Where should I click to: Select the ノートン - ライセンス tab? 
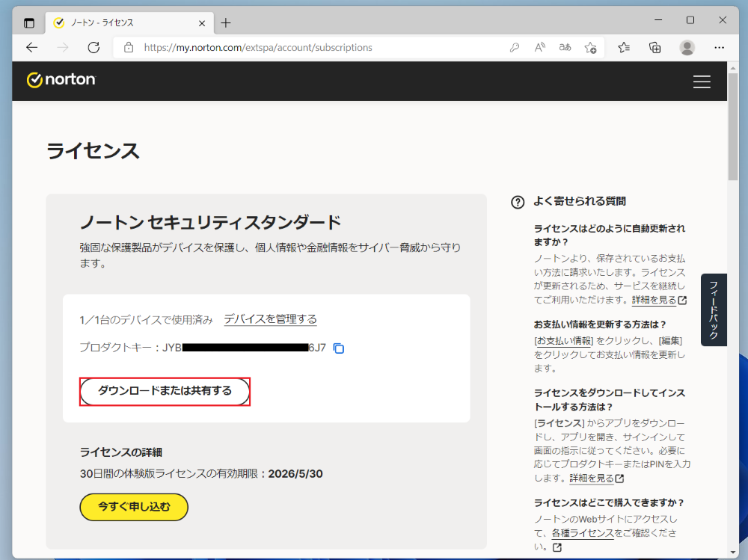tap(129, 23)
